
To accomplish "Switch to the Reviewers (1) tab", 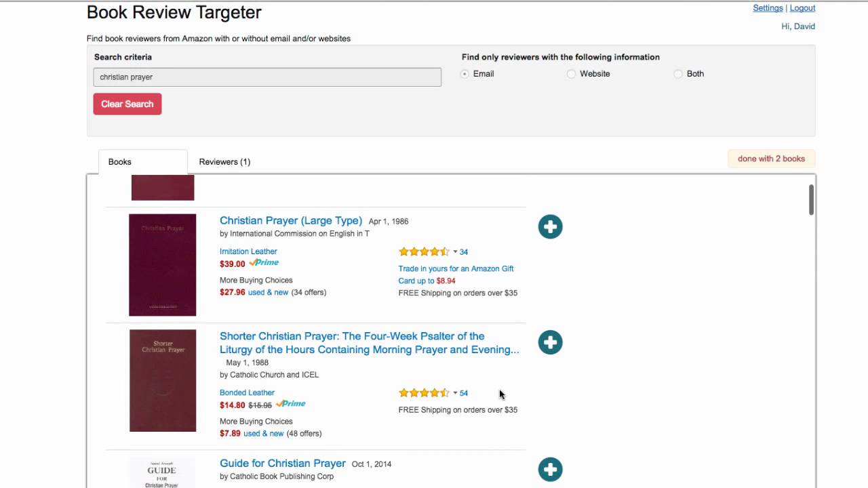I will 224,162.
